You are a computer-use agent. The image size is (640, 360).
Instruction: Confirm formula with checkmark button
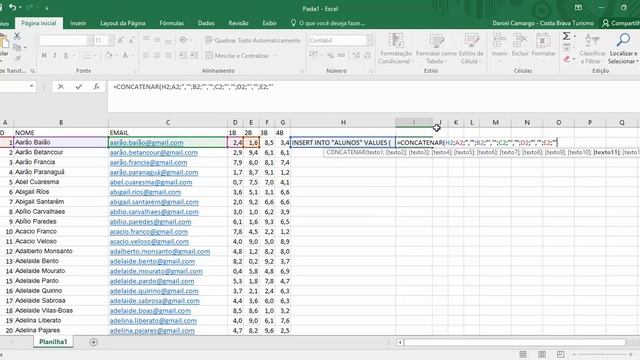78,87
